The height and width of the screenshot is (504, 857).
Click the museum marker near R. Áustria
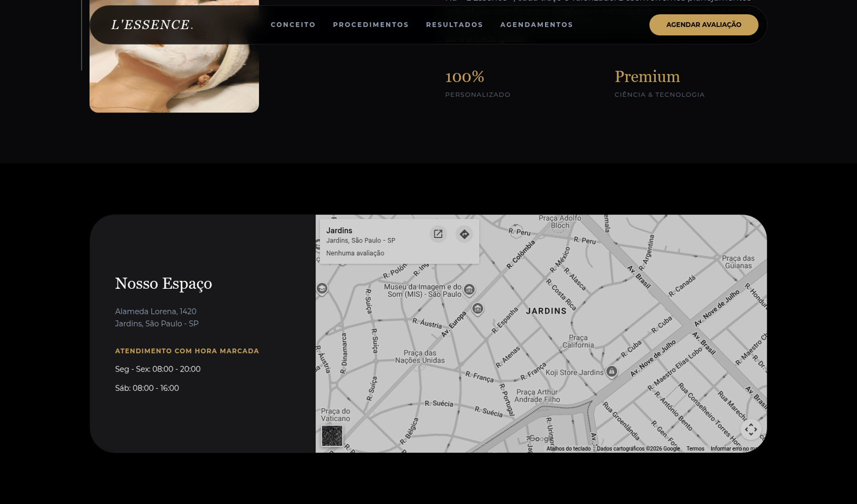pos(478,309)
